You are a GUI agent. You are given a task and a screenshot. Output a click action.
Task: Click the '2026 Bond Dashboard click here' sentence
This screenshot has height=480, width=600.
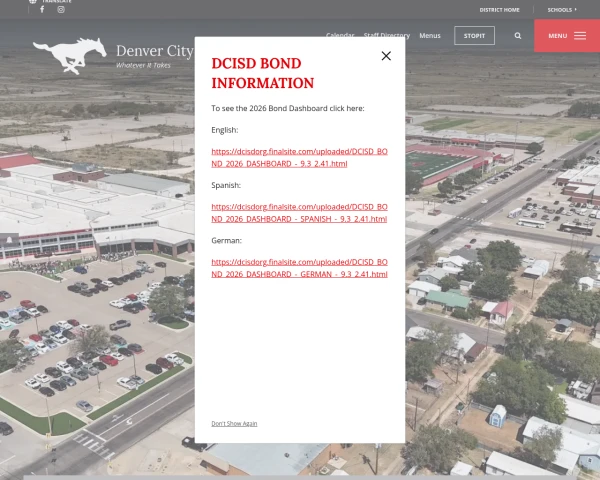tap(288, 108)
